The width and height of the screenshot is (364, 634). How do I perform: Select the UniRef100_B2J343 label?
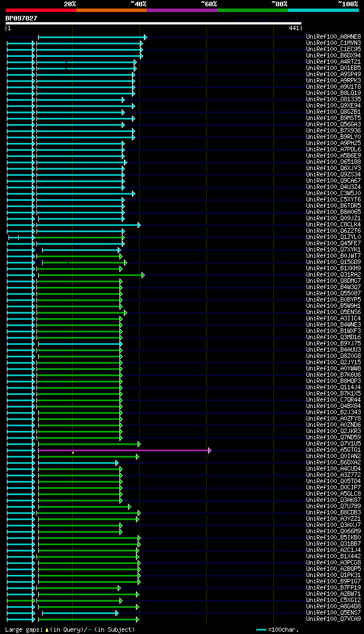coord(334,413)
